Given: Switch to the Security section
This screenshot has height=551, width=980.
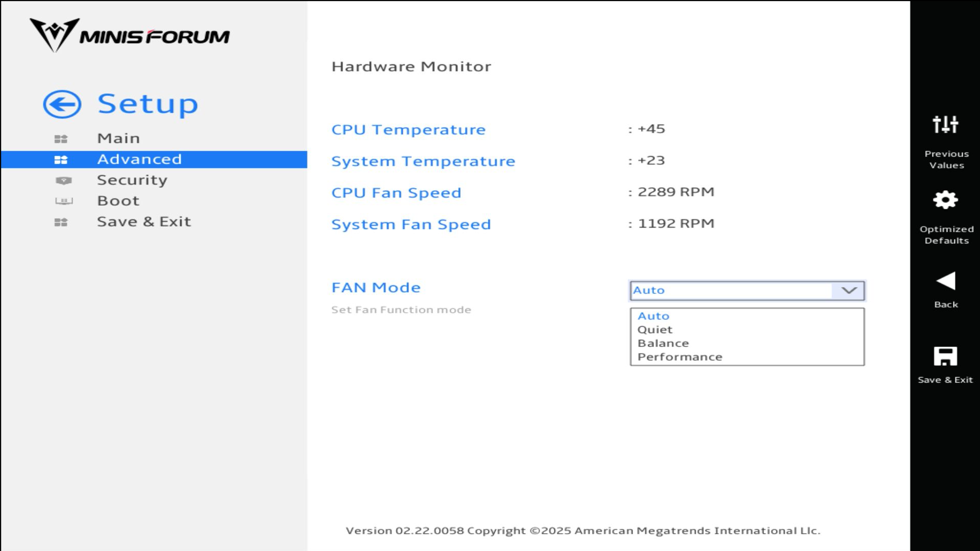Looking at the screenshot, I should tap(132, 180).
